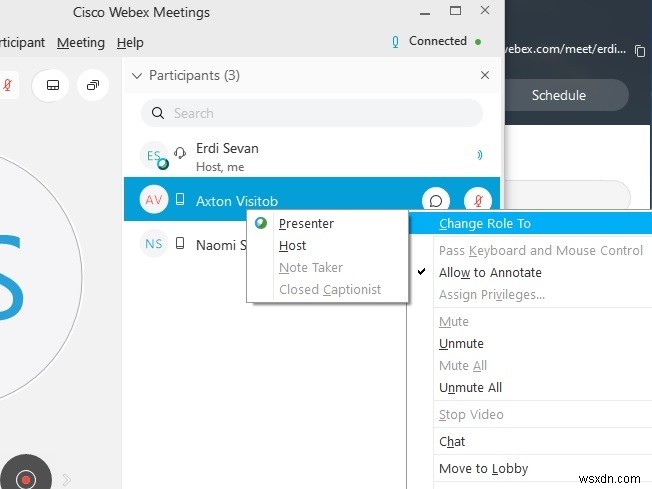Screen dimensions: 652x489
Task: Copy the meeting link with the copy icon
Action: tap(641, 50)
